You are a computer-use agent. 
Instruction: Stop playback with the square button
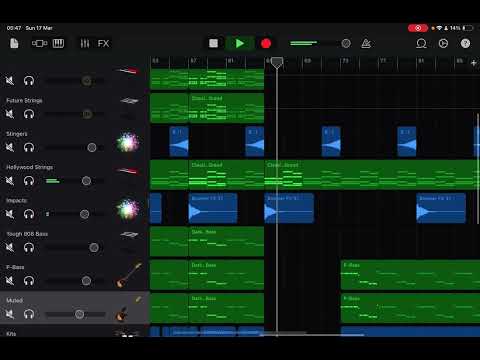pyautogui.click(x=213, y=43)
